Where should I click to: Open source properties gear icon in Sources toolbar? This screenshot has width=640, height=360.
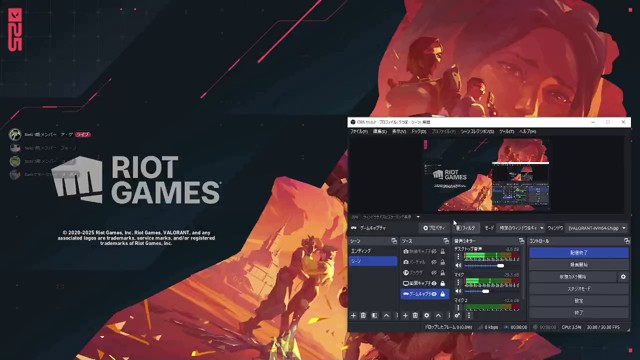(427, 316)
